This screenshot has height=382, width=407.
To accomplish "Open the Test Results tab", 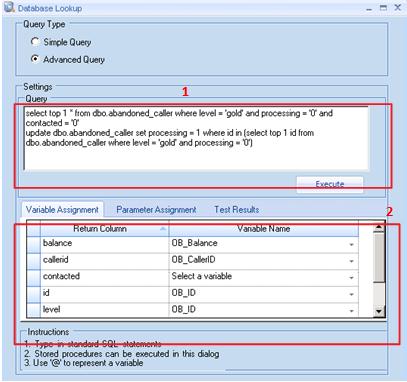I will [237, 210].
